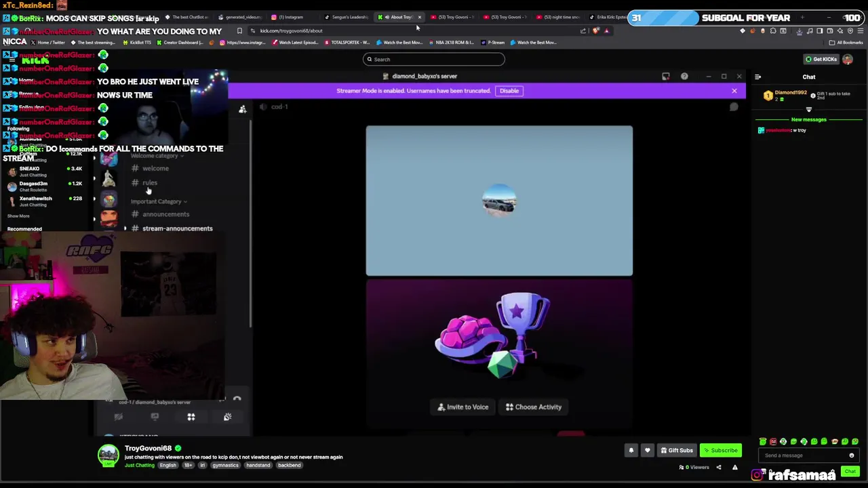Open the Creator Dashboard bookmark
Viewport: 868px width, 488px height.
tap(180, 43)
